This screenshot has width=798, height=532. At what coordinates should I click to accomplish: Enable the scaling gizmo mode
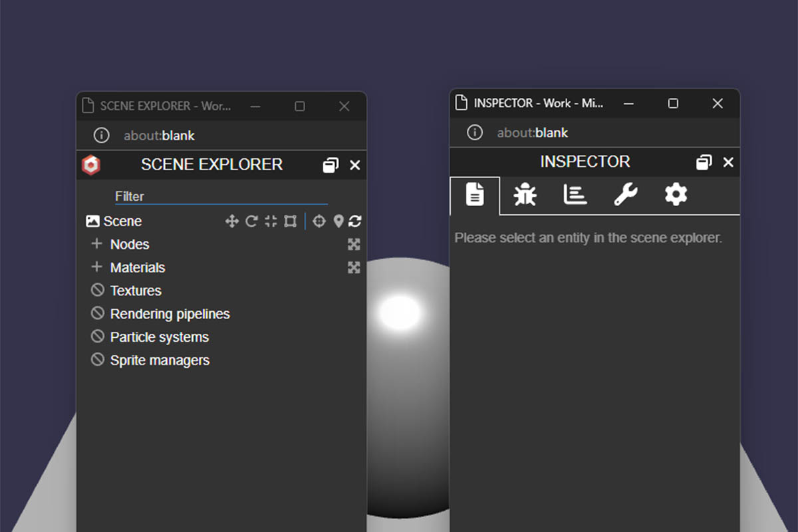coord(271,221)
